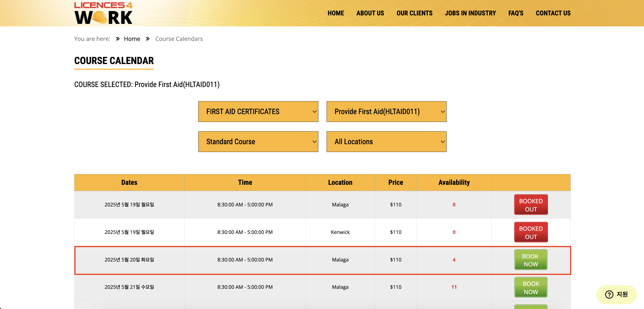The image size is (644, 309).
Task: Go to HOME in navigation
Action: click(x=336, y=13)
